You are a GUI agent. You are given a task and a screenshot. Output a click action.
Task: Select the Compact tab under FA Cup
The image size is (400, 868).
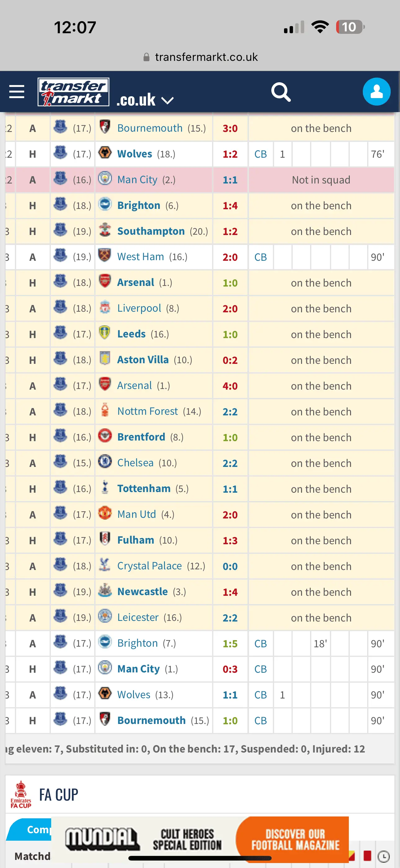(x=32, y=829)
